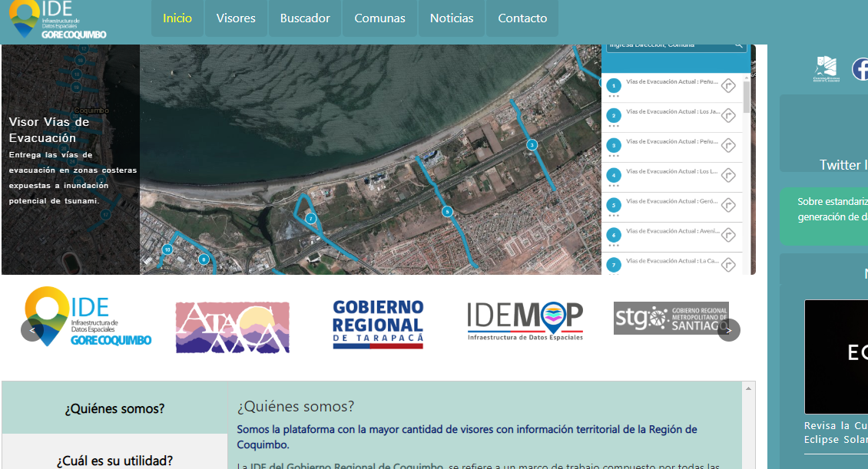Click 'Vías de Evacuación Actual : Aveni...' row
This screenshot has height=469, width=868.
tap(672, 236)
